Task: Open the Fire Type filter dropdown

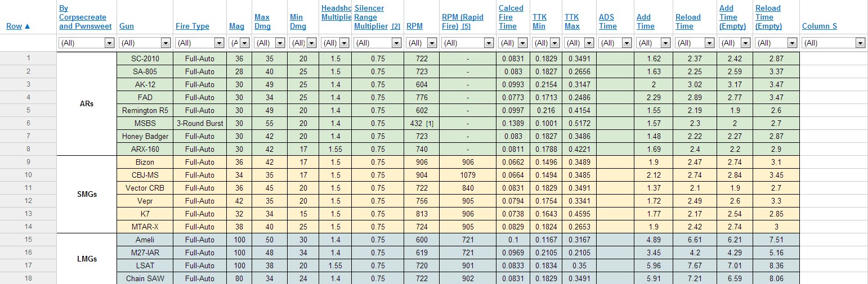Action: coord(220,43)
